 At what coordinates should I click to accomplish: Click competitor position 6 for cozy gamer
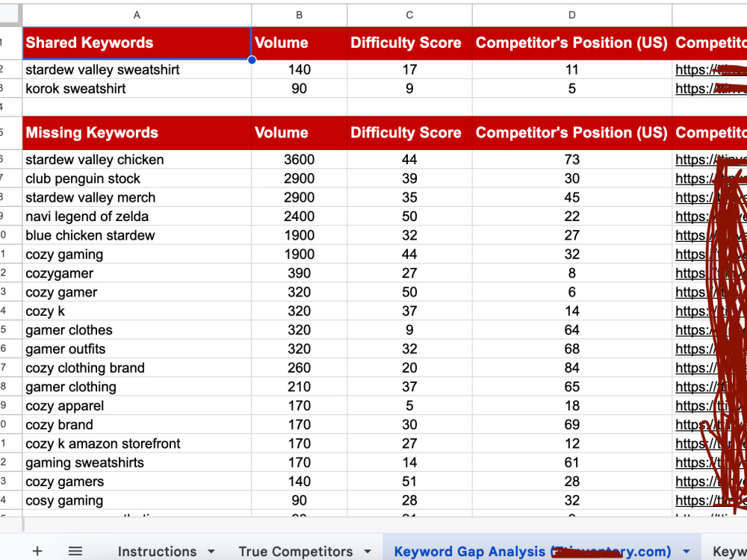571,293
